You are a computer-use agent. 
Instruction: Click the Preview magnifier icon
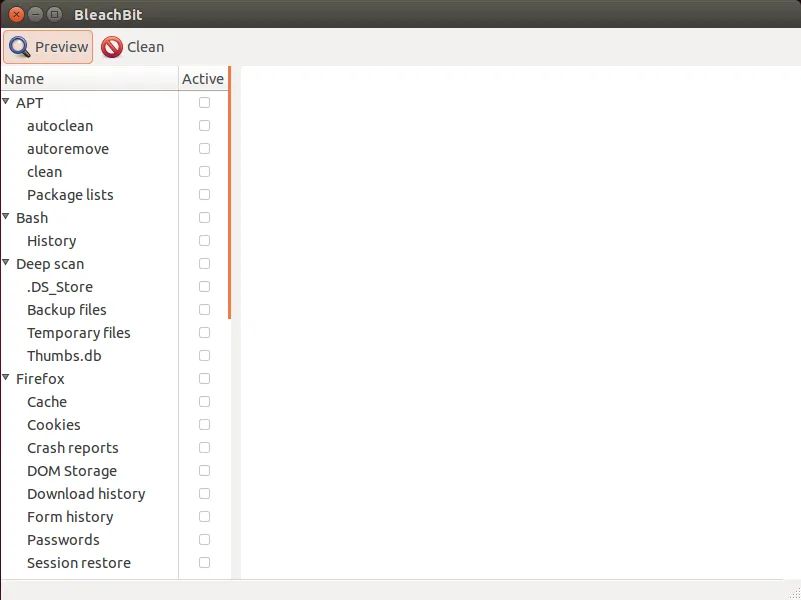pyautogui.click(x=19, y=47)
